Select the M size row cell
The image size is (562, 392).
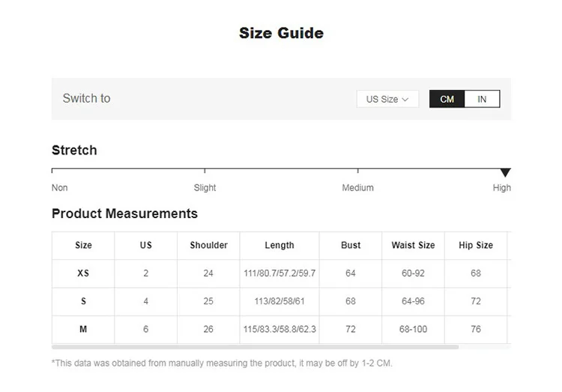coord(83,329)
